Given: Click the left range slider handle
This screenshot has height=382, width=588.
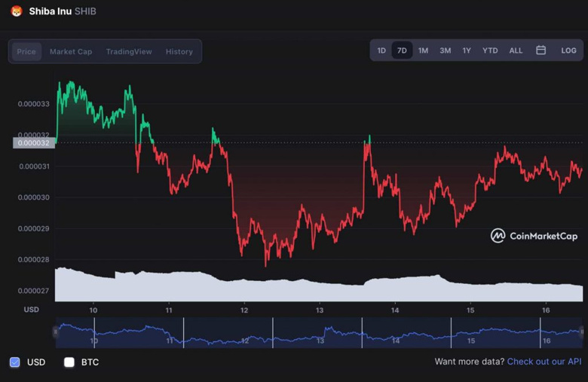Looking at the screenshot, I should (56, 332).
